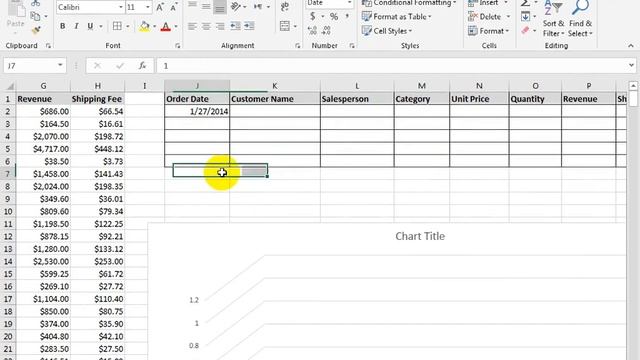Image resolution: width=640 pixels, height=360 pixels.
Task: Expand the formula bar
Action: [631, 66]
